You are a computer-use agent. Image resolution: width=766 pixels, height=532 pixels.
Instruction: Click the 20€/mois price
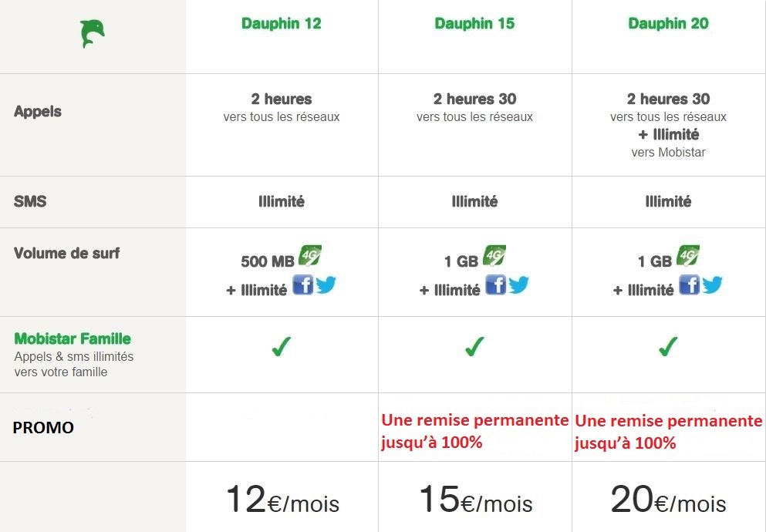click(x=668, y=500)
